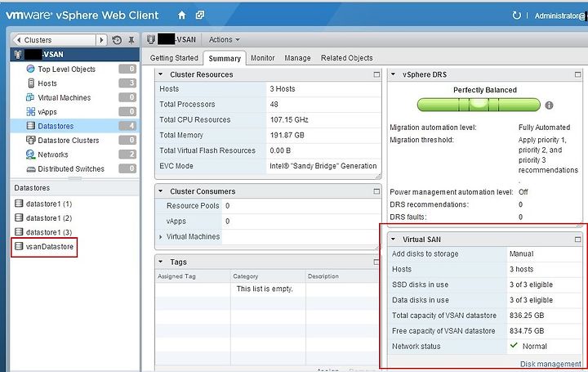Maximize the Cluster Resources portlet
The height and width of the screenshot is (372, 588).
pos(376,74)
